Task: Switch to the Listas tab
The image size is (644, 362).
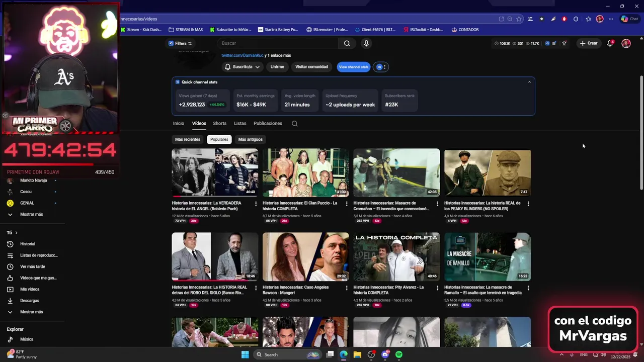Action: (240, 123)
